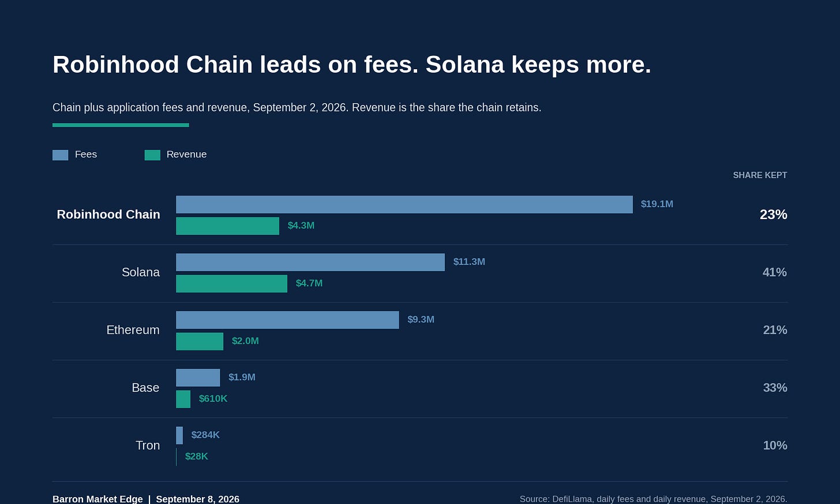Click Robinhood Chain's 23% share value
This screenshot has height=504, width=840.
coord(774,215)
